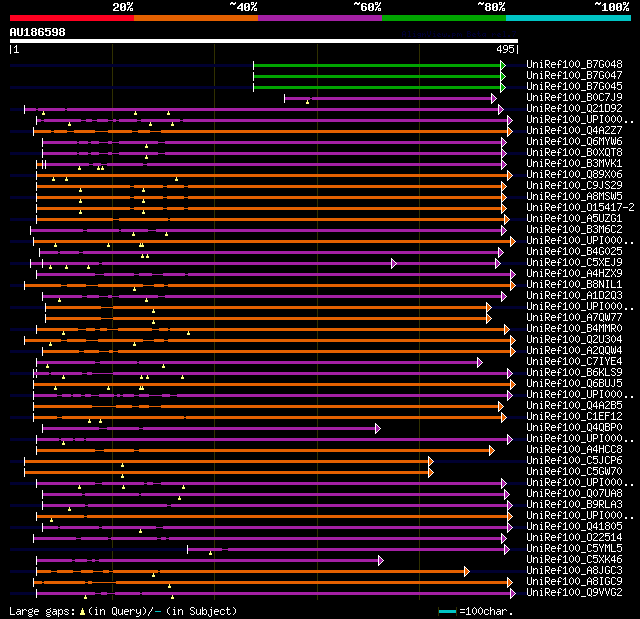The width and height of the screenshot is (640, 619).
Task: Click the red 20% identity legend segment
Action: tap(72, 18)
